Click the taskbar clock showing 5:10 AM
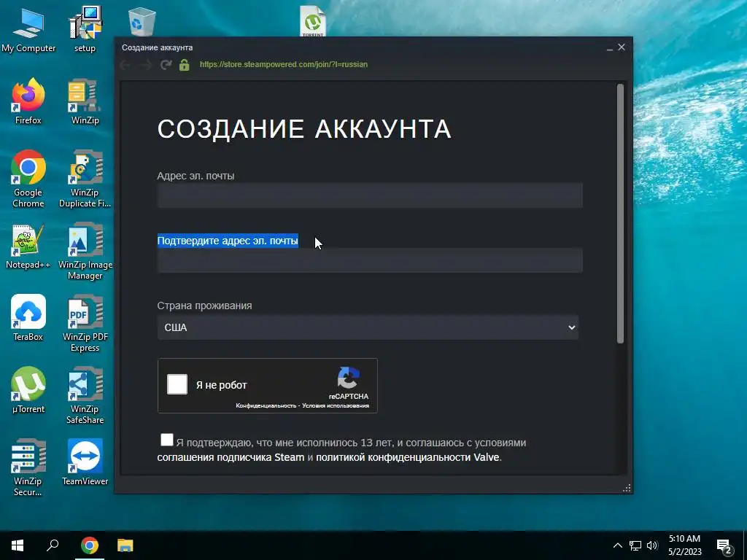This screenshot has width=747, height=560. coord(684,545)
